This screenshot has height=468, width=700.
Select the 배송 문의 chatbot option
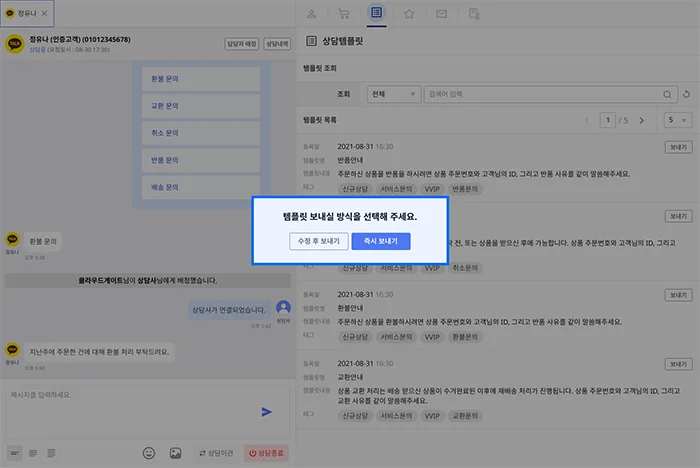[x=201, y=187]
